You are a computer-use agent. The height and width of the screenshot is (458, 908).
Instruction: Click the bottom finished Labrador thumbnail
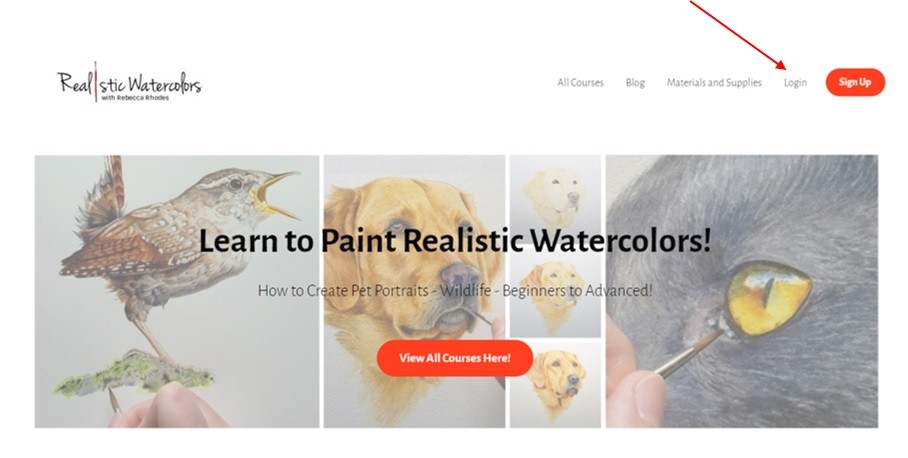555,384
